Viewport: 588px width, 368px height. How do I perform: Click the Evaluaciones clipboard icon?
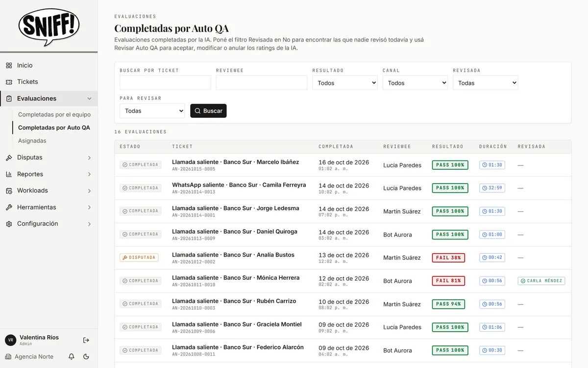click(9, 99)
